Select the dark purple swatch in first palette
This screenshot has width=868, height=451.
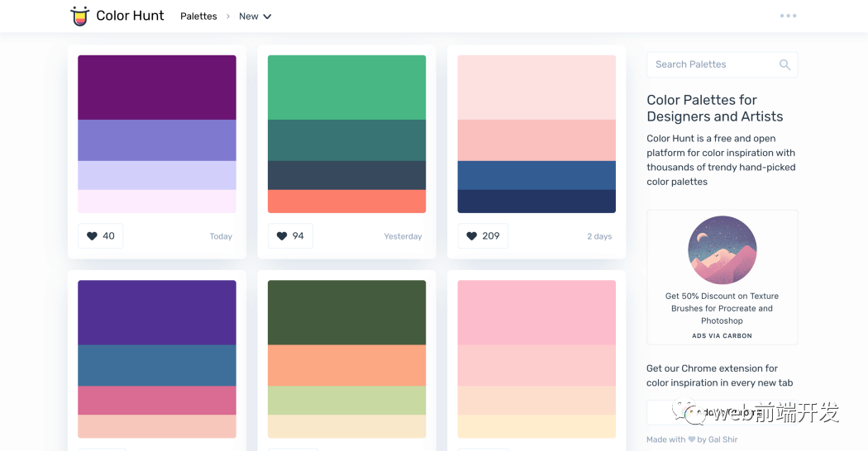(x=157, y=88)
